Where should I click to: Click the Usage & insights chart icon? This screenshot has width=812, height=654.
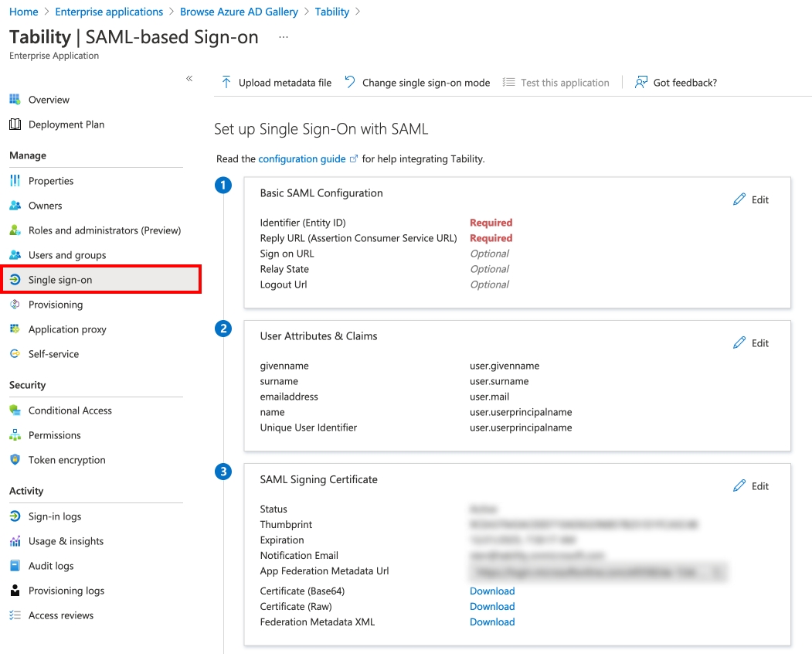(15, 541)
